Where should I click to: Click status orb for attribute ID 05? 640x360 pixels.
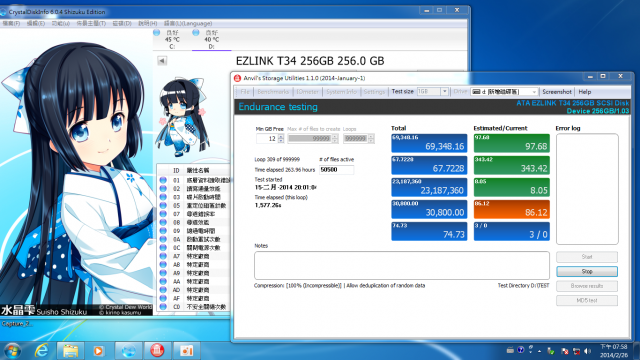pos(163,205)
